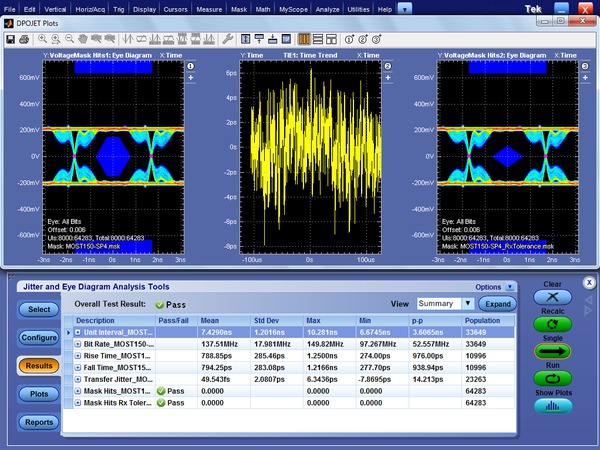Open the Trig menu
Viewport: 600px width, 450px height.
119,9
